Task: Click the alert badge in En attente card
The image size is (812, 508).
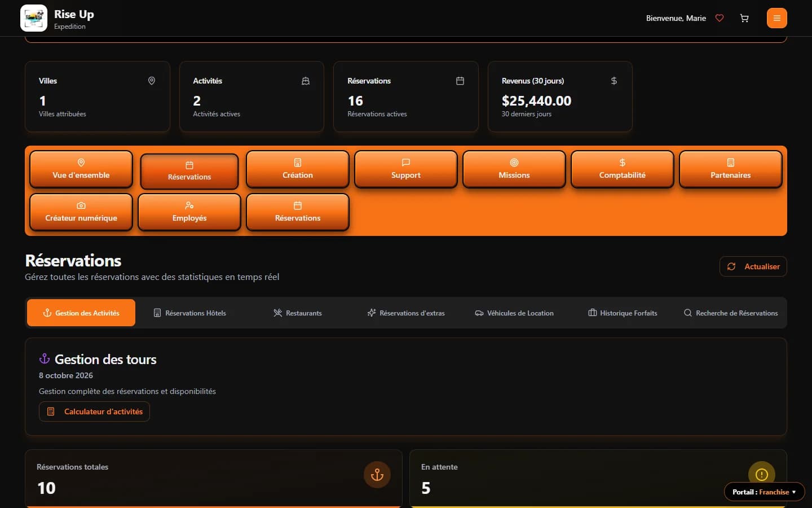Action: pyautogui.click(x=762, y=475)
